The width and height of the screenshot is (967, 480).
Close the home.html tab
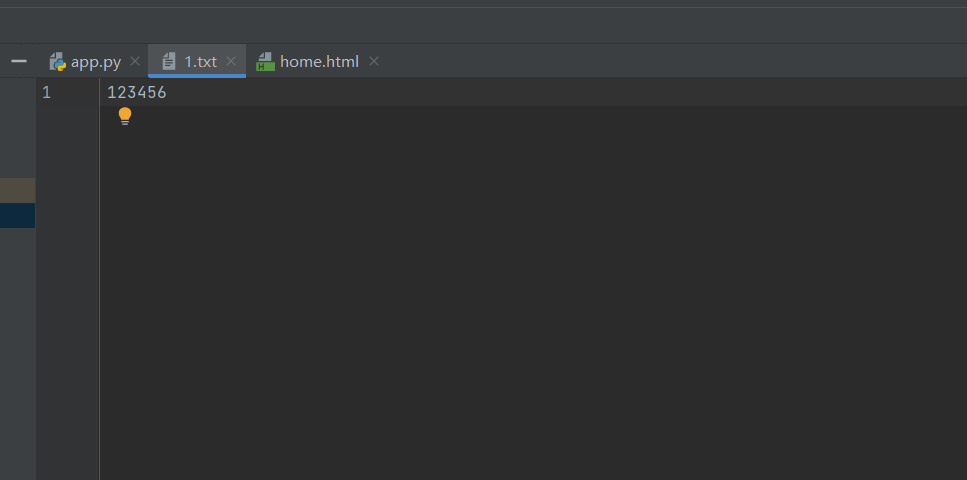point(374,61)
